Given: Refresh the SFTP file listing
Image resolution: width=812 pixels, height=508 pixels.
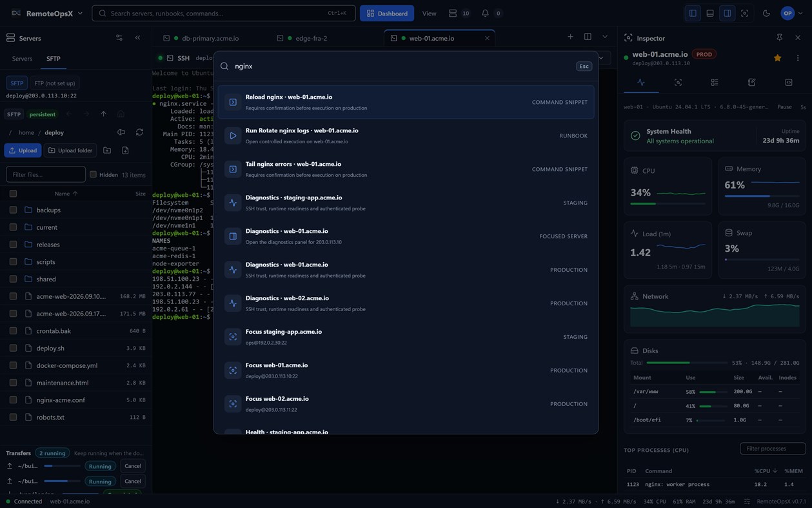Looking at the screenshot, I should coord(139,132).
